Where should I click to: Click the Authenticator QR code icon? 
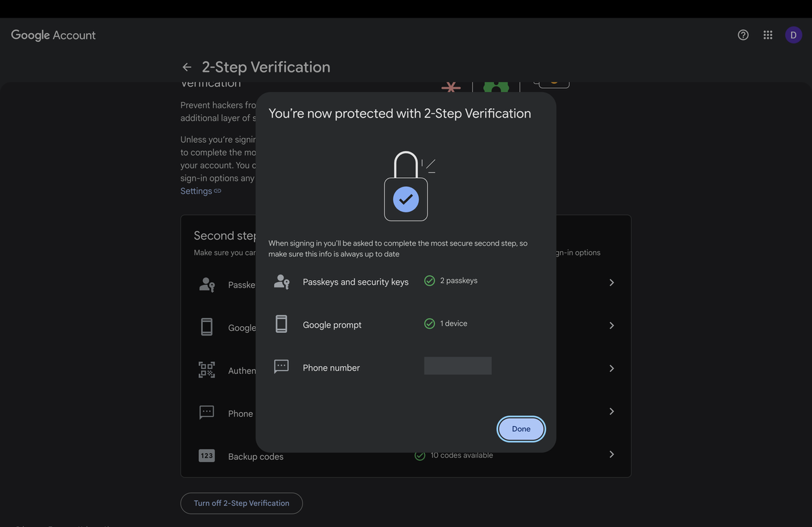pyautogui.click(x=206, y=369)
